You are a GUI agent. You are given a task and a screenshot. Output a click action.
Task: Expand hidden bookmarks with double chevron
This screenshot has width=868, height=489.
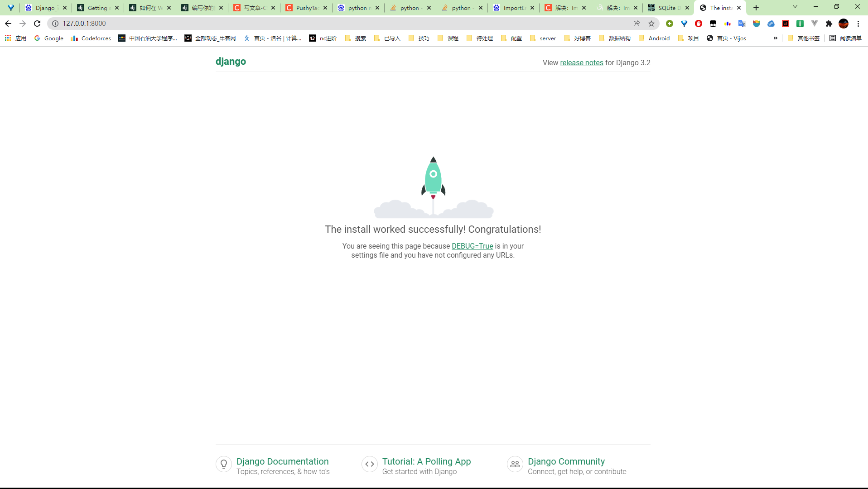click(775, 38)
